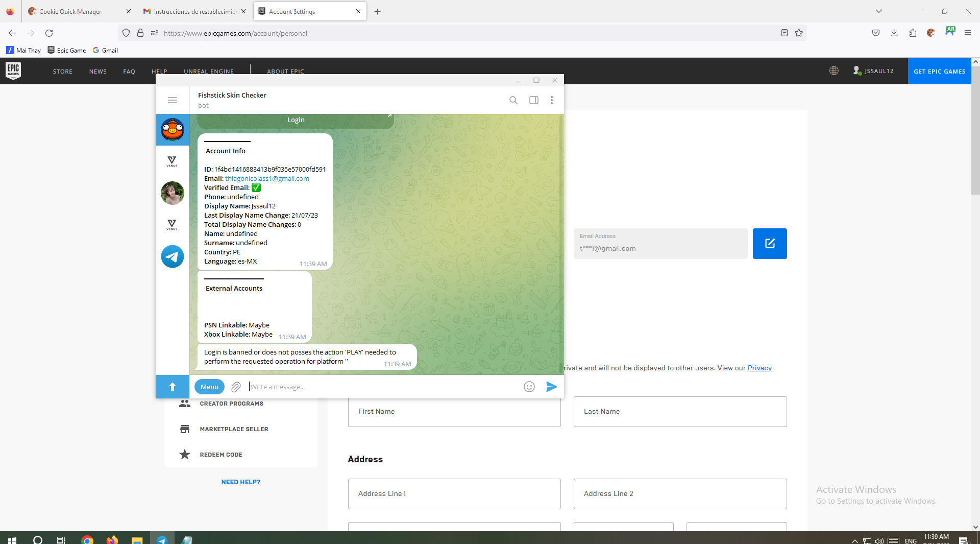This screenshot has width=980, height=544.
Task: Open the first Venus chat in sidebar
Action: pos(172,161)
